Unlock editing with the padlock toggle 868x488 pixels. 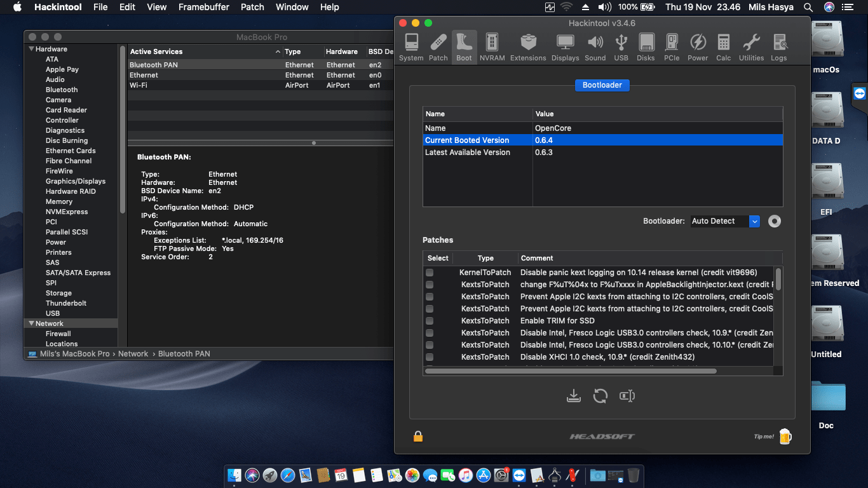418,437
